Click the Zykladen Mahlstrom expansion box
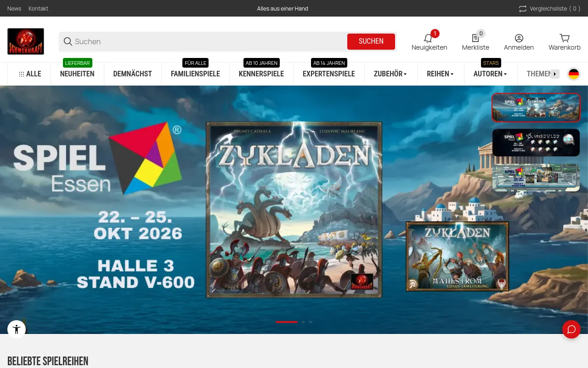588x368 pixels. pos(457,256)
